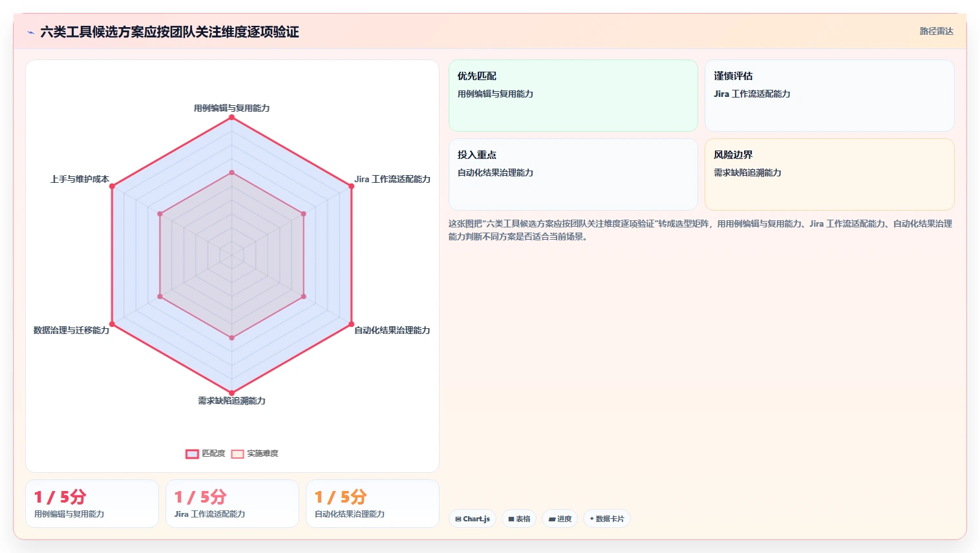Click outer 匹配度 point on 上手与维护成本 axis

(x=112, y=186)
